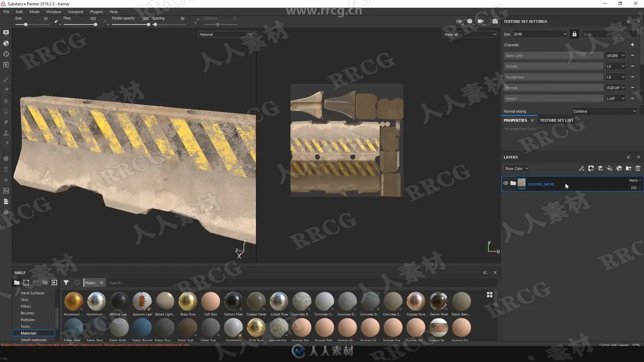Open the texture Size 2048 dropdown
Screen dimensions: 644x362
tap(540, 34)
